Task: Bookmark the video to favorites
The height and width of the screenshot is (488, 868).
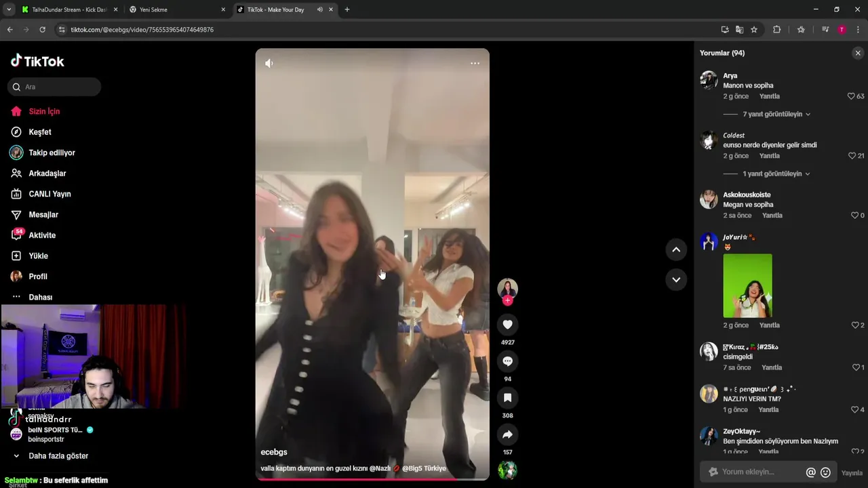Action: [507, 398]
